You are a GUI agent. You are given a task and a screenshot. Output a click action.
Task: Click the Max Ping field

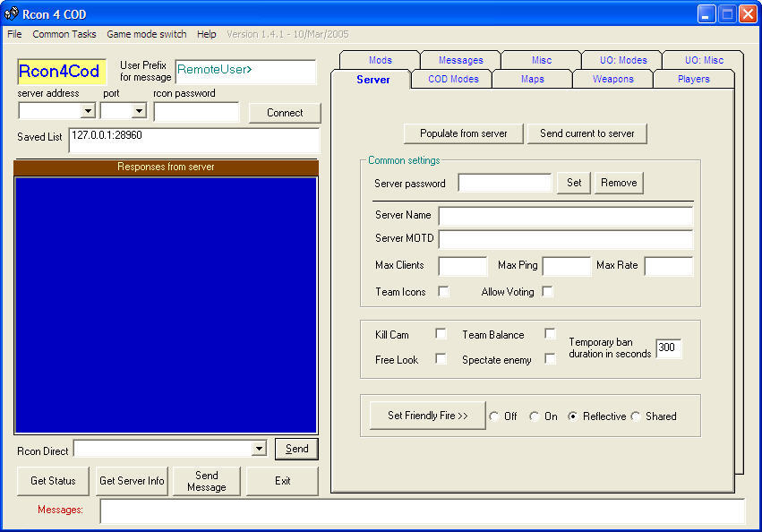[x=567, y=266]
